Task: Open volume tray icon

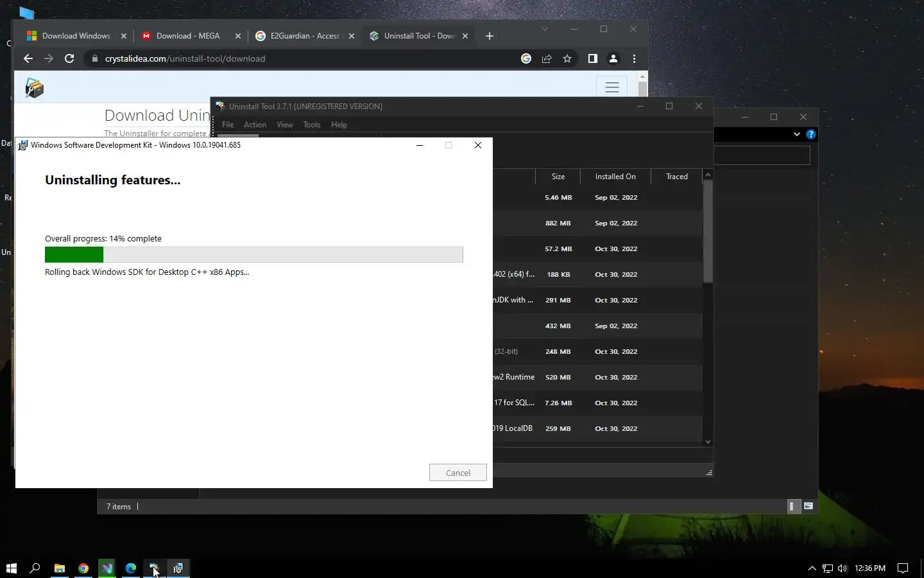Action: coord(843,568)
